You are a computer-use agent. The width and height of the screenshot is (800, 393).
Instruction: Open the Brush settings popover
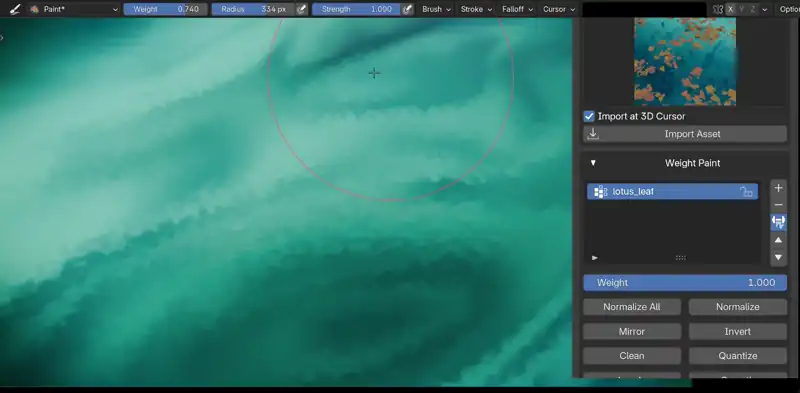click(436, 9)
